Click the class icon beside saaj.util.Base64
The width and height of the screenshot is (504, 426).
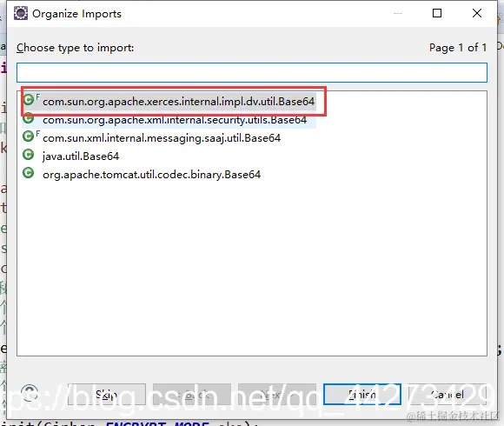(x=29, y=136)
